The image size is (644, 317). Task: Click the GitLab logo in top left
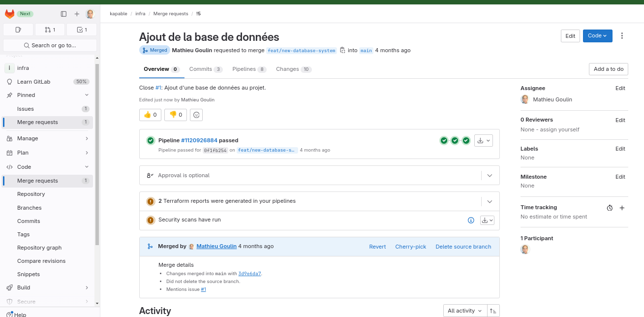tap(10, 14)
